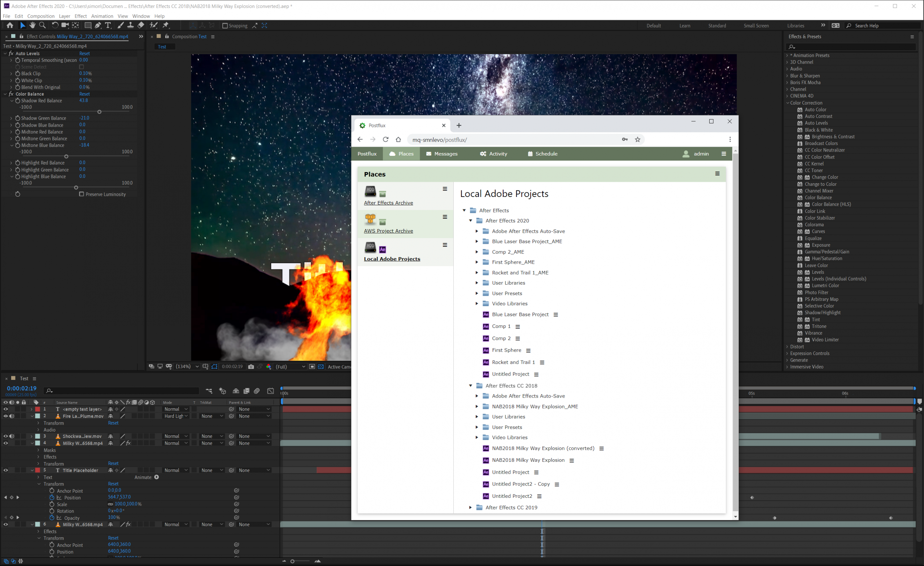This screenshot has width=924, height=566.
Task: Select the Eraser tool
Action: [x=141, y=26]
